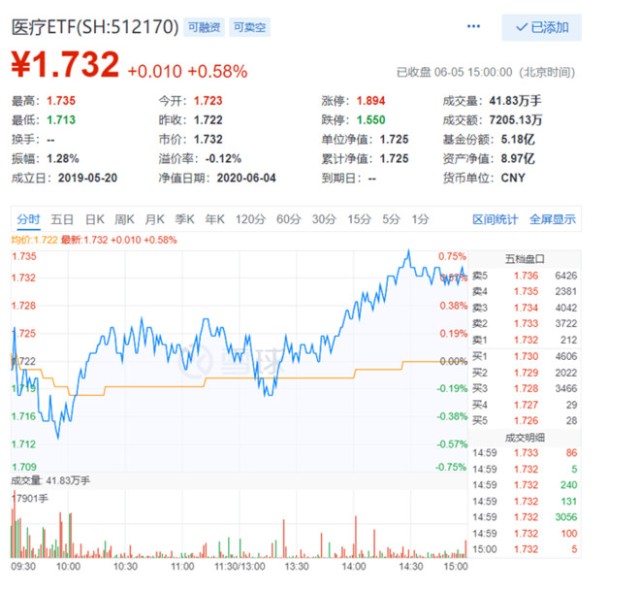Open 区间统计 range statistics
This screenshot has width=640, height=590.
[496, 219]
